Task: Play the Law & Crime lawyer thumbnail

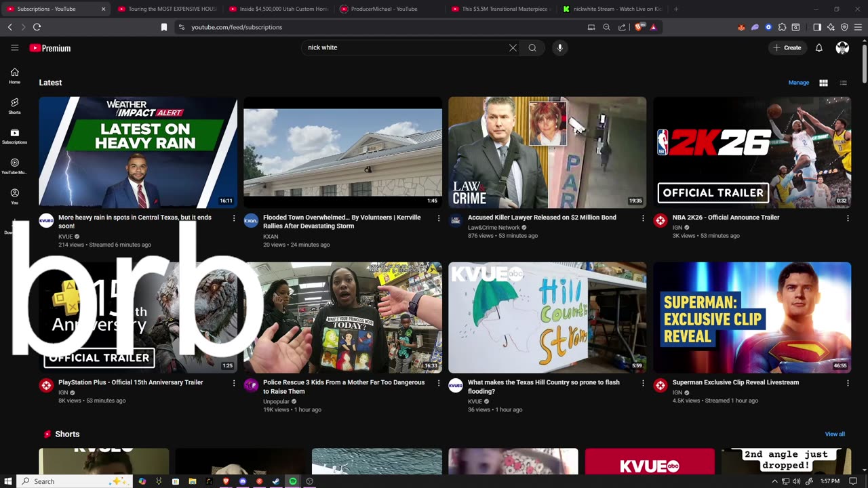Action: pyautogui.click(x=547, y=152)
